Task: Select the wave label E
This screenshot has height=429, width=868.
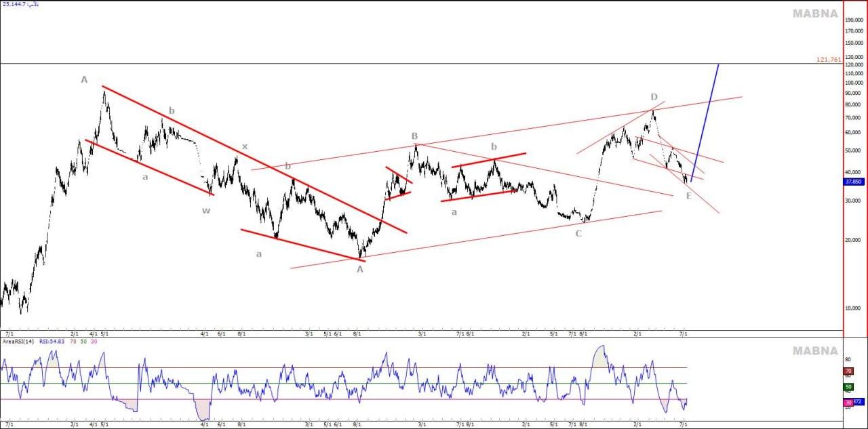Action: click(688, 196)
